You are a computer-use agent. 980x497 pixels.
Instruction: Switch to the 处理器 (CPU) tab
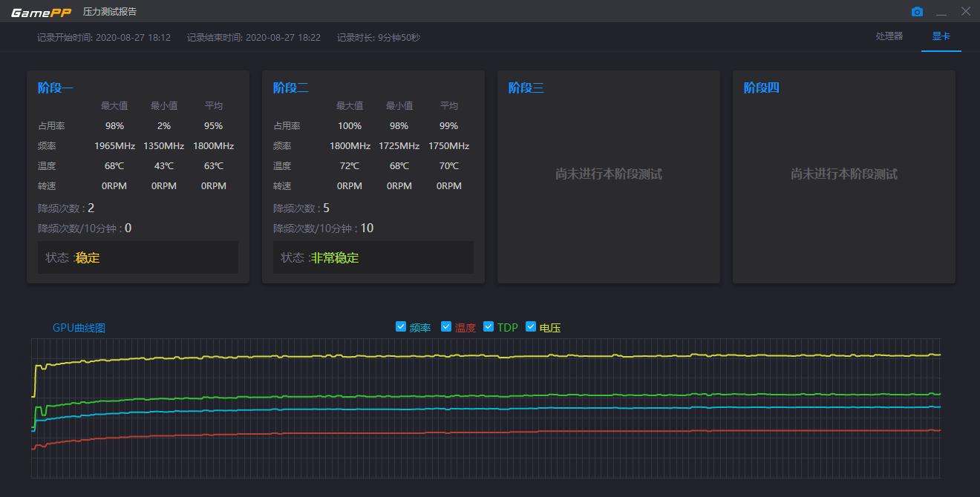tap(889, 35)
